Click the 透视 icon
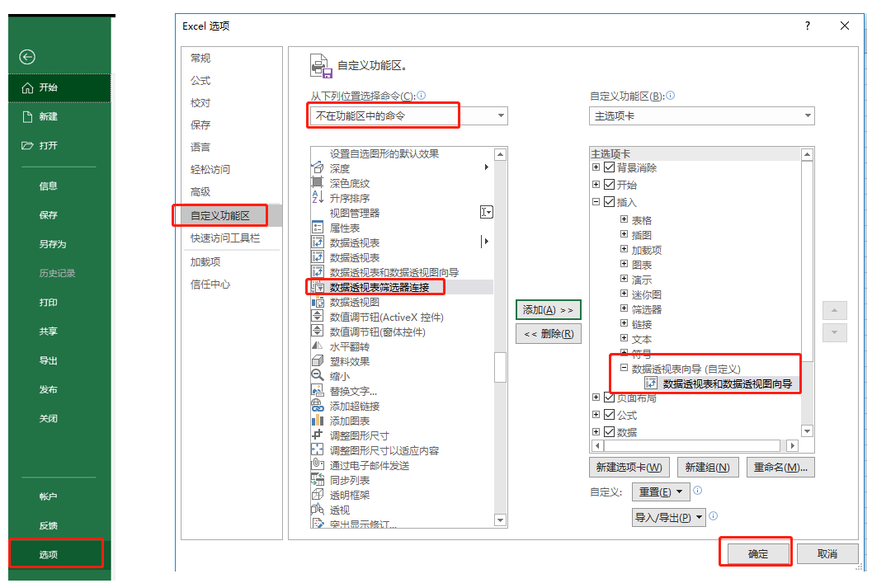Screen dimensions: 872x588 pos(317,509)
